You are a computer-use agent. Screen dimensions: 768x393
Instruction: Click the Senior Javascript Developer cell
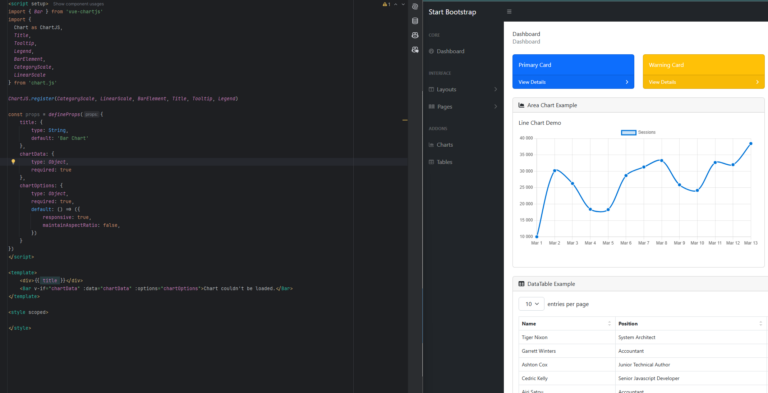[x=691, y=378]
